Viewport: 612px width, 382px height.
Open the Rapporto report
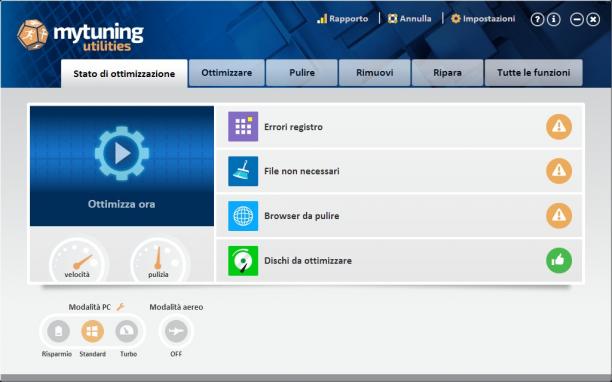point(342,19)
